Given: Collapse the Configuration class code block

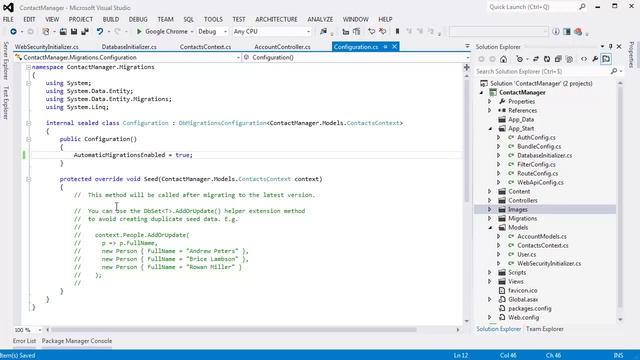Looking at the screenshot, I should coord(29,123).
